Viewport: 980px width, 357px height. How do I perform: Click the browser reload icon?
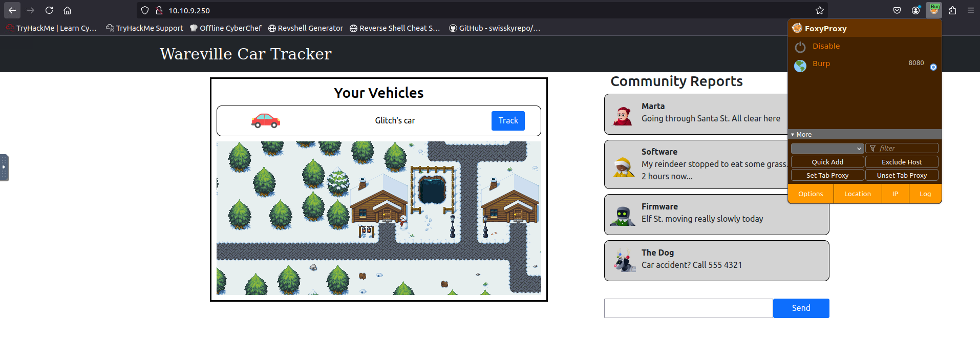49,10
